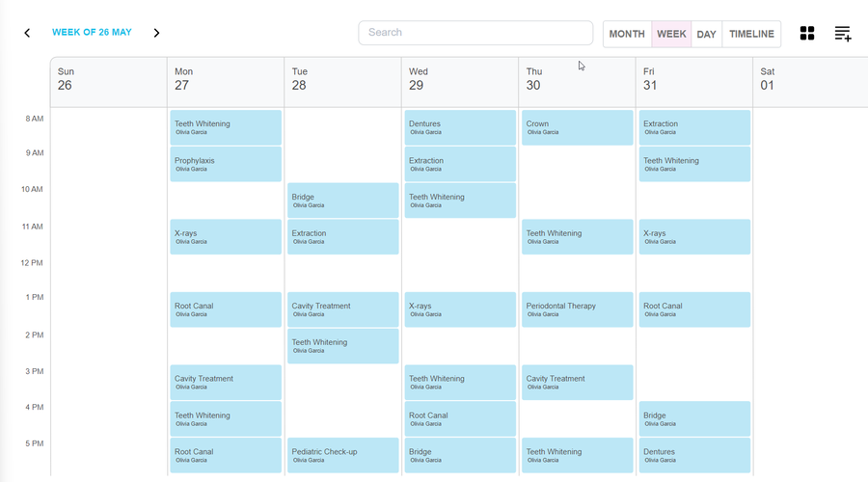The width and height of the screenshot is (868, 482).
Task: Open Thursday's Periodontal Therapy appointment
Action: pos(577,309)
